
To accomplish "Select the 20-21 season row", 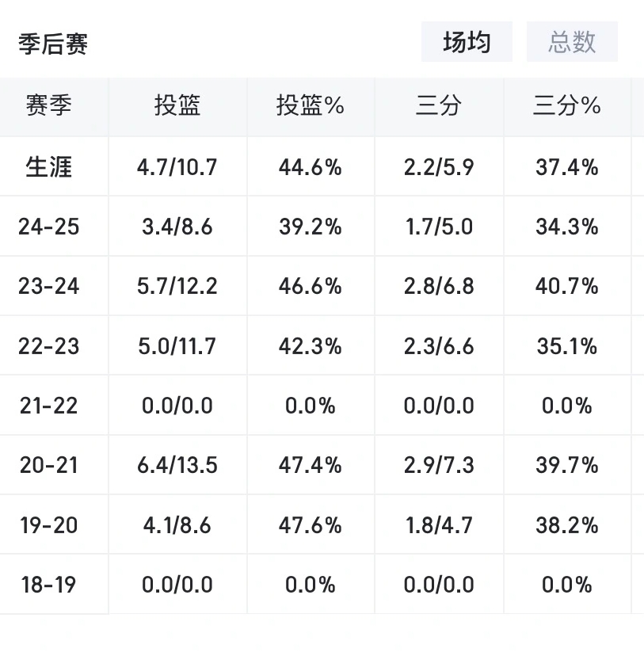I will (x=49, y=465).
